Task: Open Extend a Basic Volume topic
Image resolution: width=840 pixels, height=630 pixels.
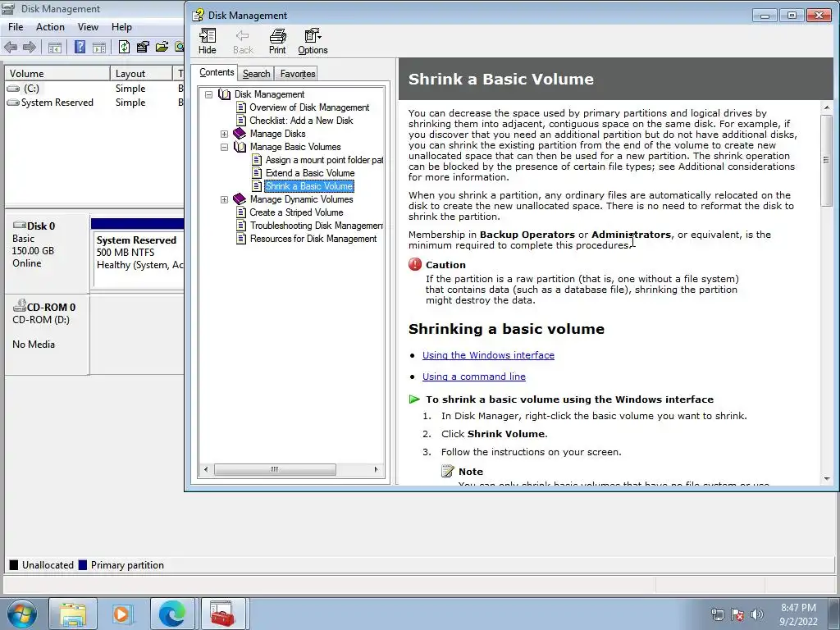Action: click(x=309, y=173)
